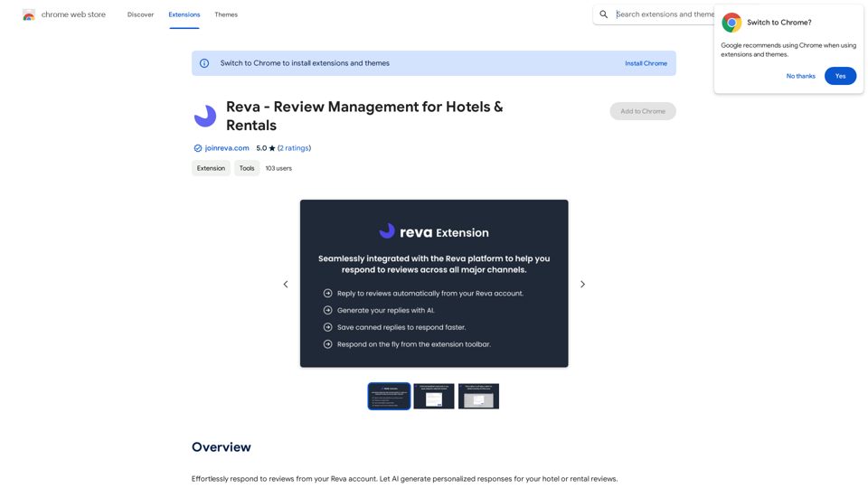Click the 'Effortlessly respond to reviews' description line
Viewport: 868px width, 488px height.
click(x=405, y=479)
